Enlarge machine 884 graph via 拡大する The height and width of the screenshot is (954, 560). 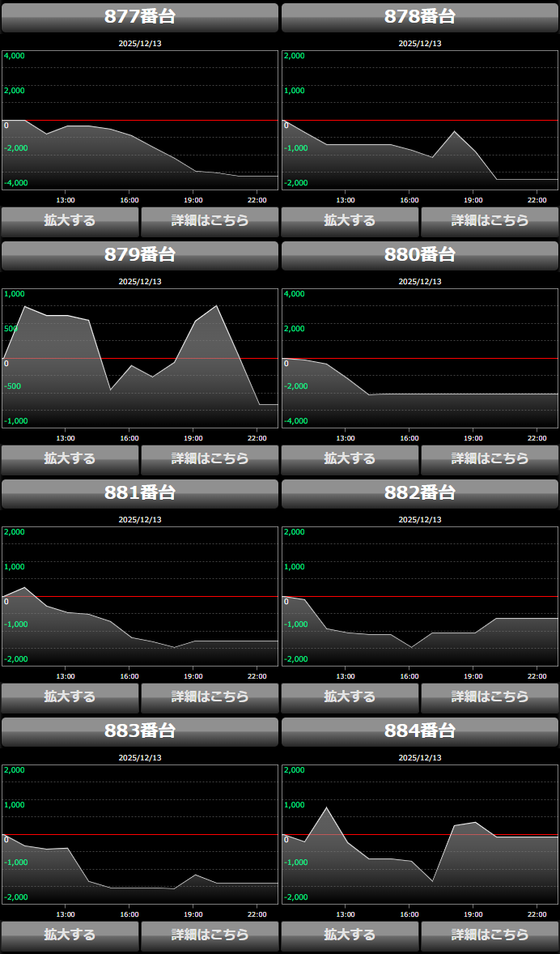(x=350, y=935)
